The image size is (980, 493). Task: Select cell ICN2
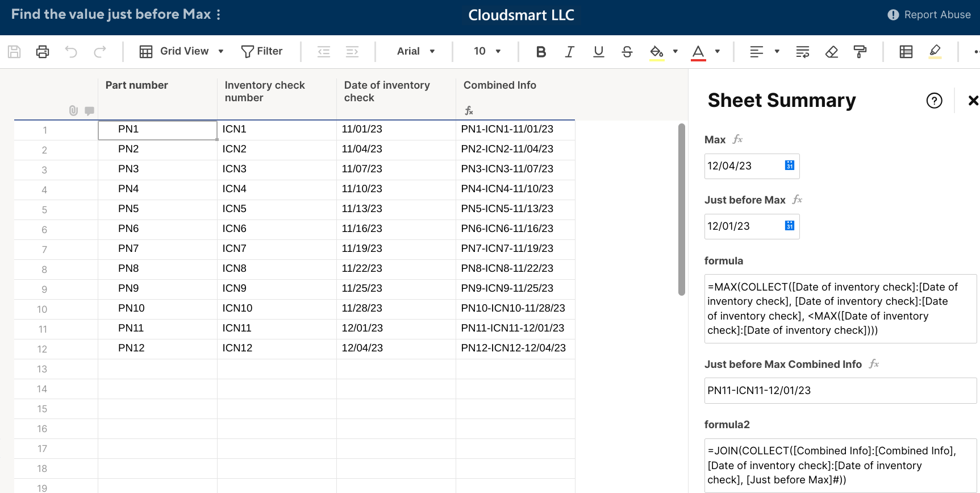click(x=277, y=150)
